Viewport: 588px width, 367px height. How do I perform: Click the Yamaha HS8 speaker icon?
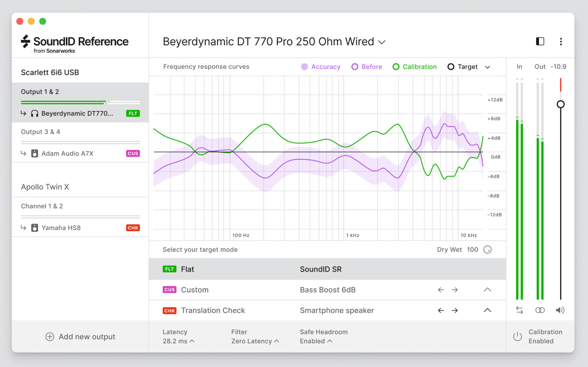click(34, 228)
